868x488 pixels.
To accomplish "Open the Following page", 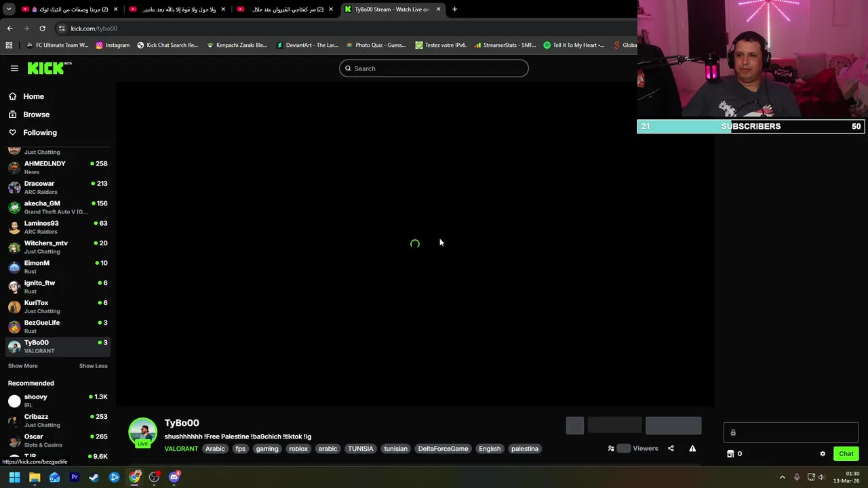I will tap(40, 133).
